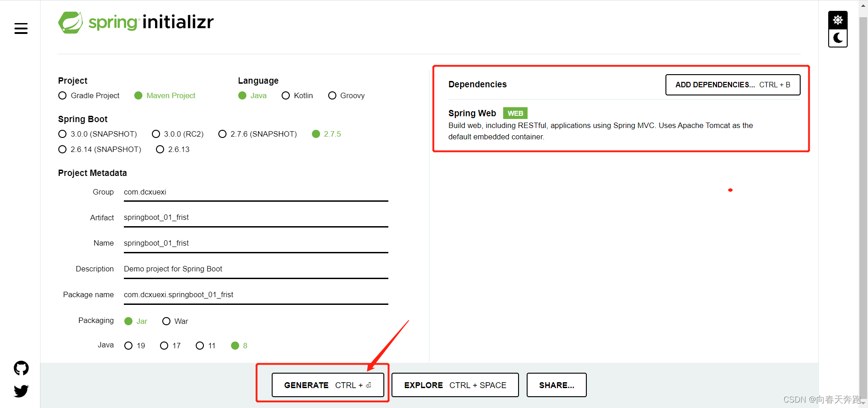The width and height of the screenshot is (868, 408).
Task: Edit the Description input field
Action: (x=256, y=269)
